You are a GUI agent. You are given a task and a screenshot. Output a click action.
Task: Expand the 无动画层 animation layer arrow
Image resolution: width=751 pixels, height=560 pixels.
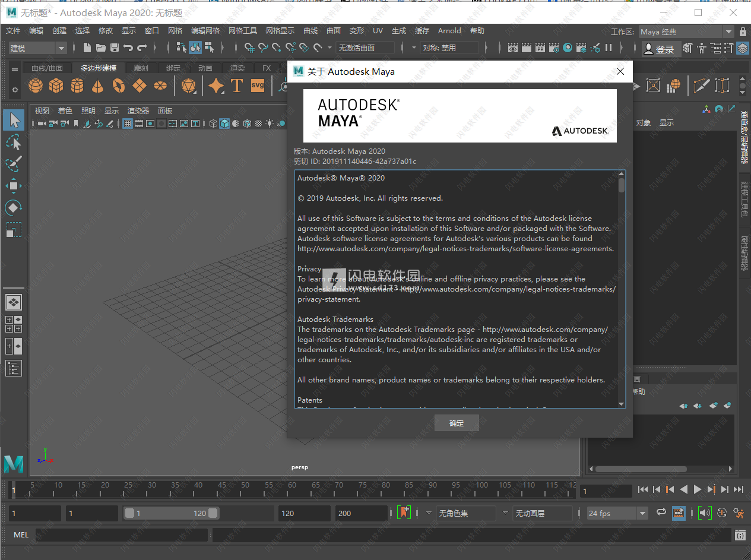click(x=506, y=512)
